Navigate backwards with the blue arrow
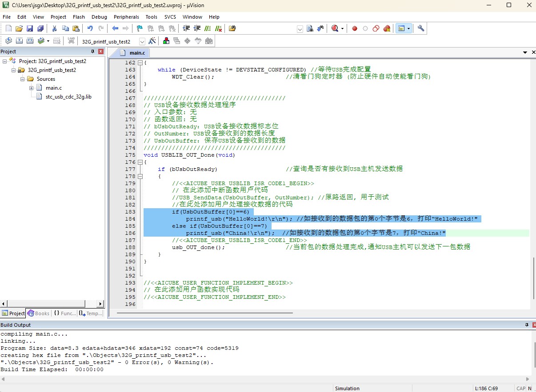 [115, 28]
